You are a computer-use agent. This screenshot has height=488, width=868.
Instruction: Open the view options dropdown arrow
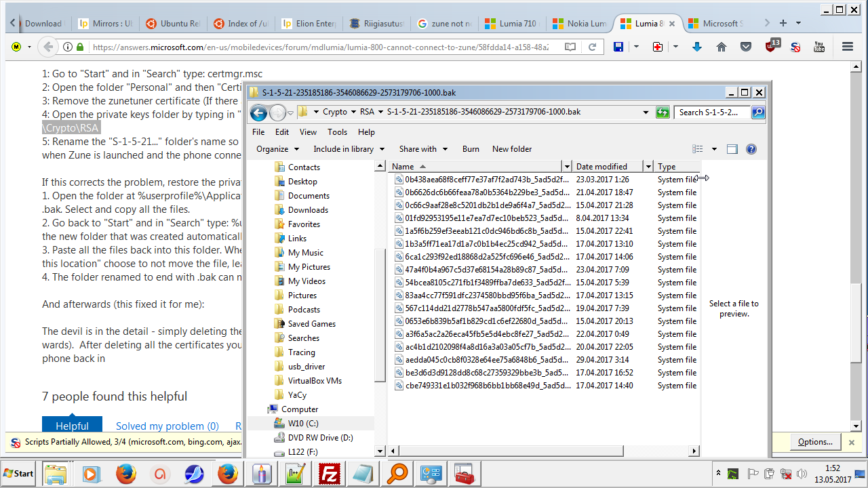[714, 149]
